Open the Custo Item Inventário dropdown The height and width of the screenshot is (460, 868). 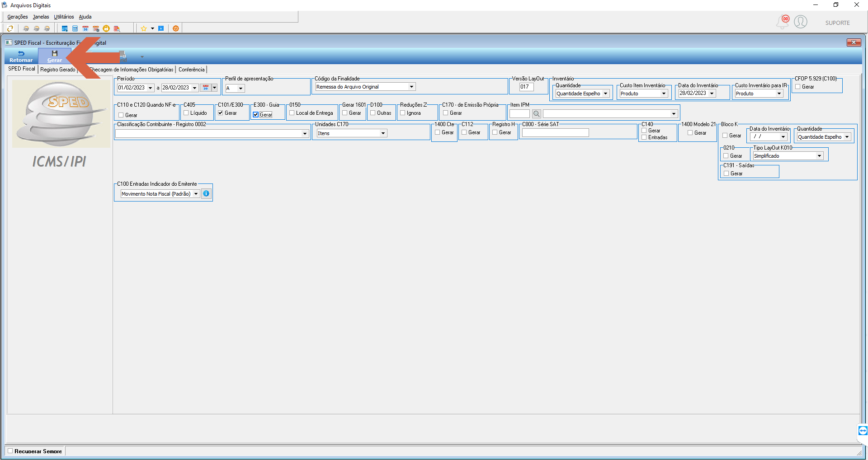click(664, 94)
